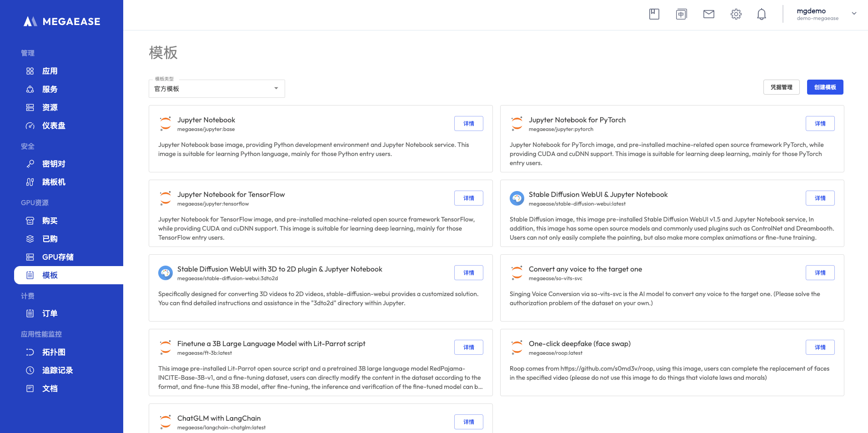
Task: Open settings gear icon in header
Action: tap(736, 14)
